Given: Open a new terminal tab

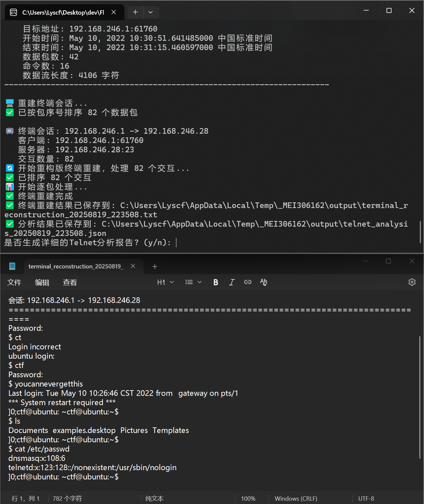Looking at the screenshot, I should 135,12.
